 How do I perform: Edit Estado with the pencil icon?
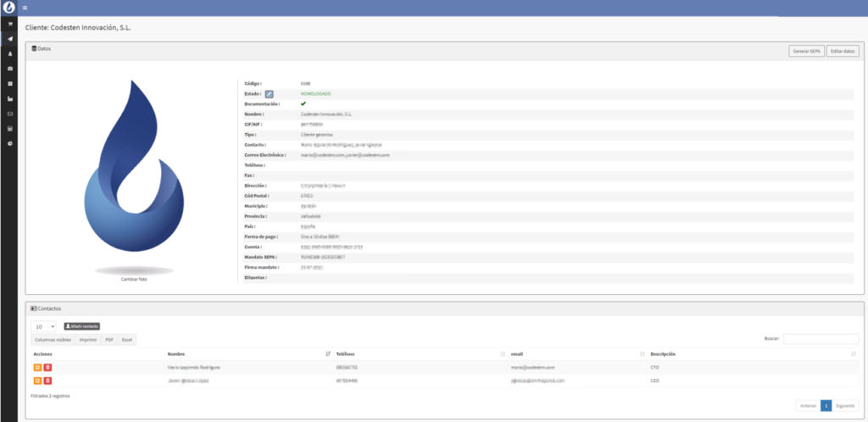270,93
